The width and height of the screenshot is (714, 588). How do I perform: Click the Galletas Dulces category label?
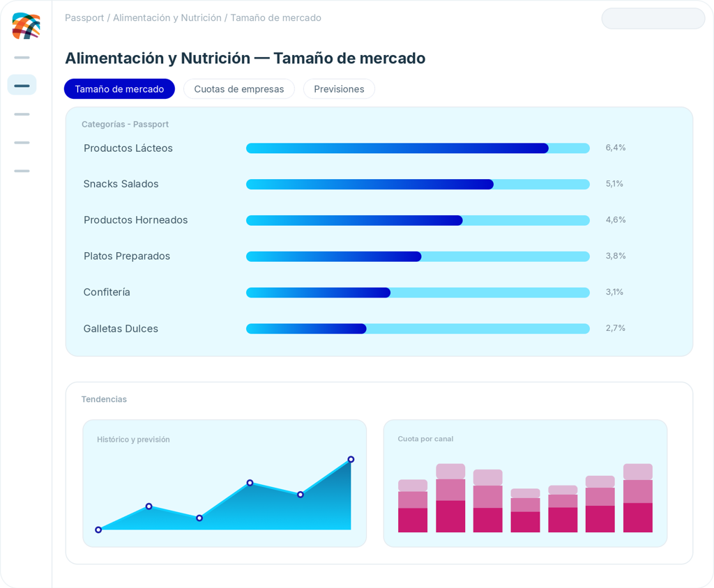121,329
